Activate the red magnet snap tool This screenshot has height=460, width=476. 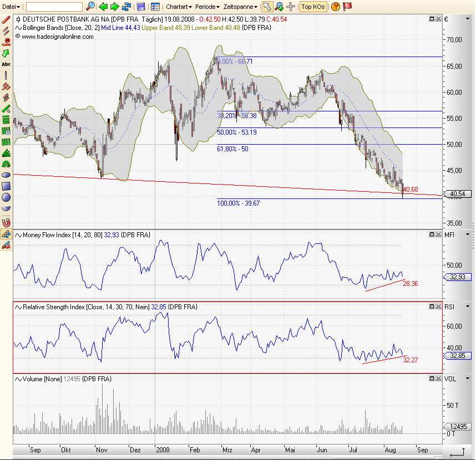click(x=6, y=222)
